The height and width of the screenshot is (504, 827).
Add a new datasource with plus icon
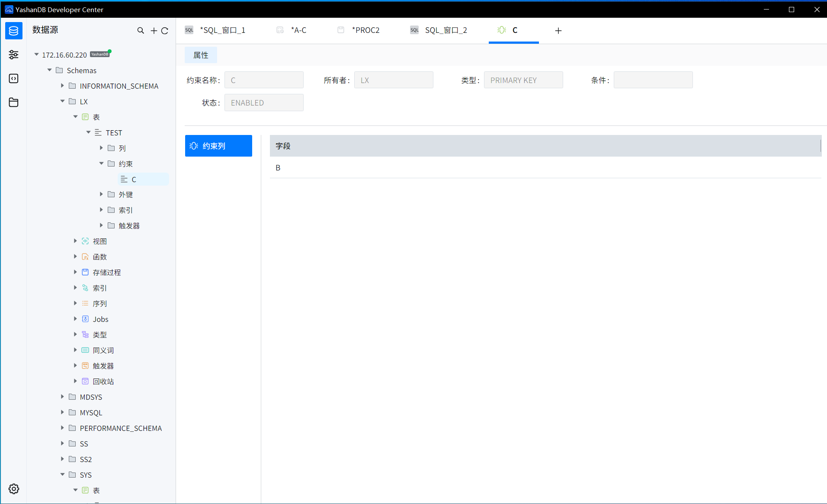click(154, 31)
